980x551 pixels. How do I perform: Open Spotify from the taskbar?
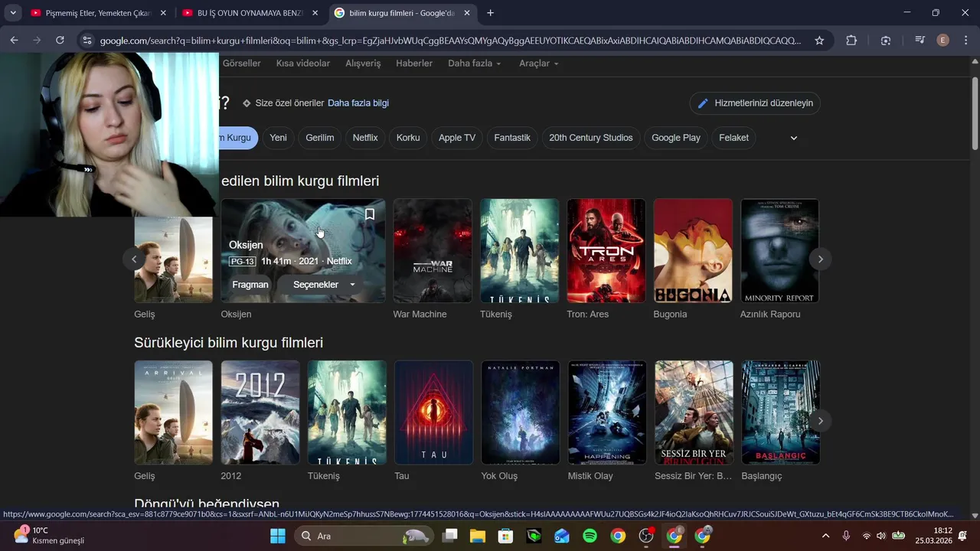590,536
